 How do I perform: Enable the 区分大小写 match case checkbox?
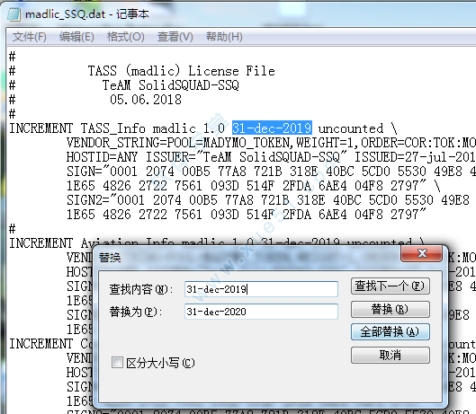117,362
